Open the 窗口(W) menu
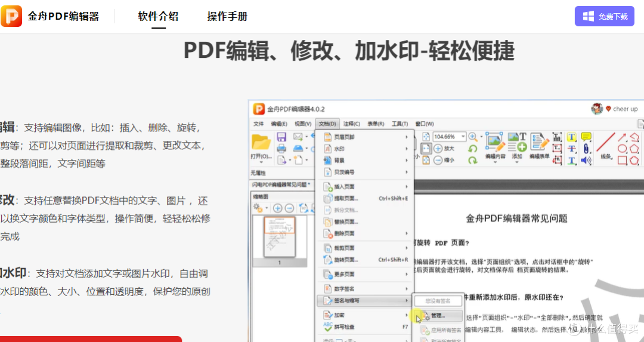Image resolution: width=644 pixels, height=342 pixels. click(x=425, y=124)
